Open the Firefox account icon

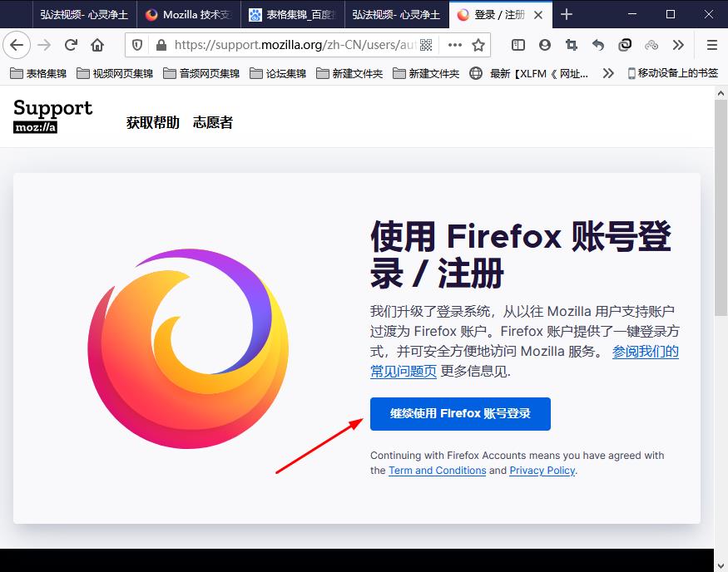545,45
